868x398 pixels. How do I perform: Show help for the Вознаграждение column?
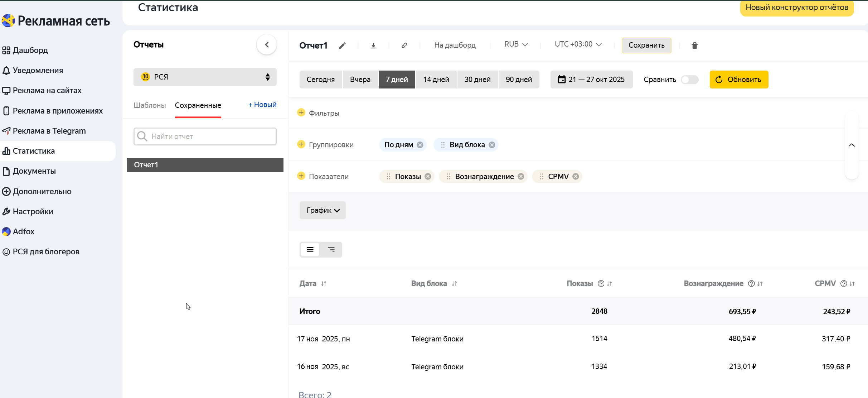(x=751, y=283)
